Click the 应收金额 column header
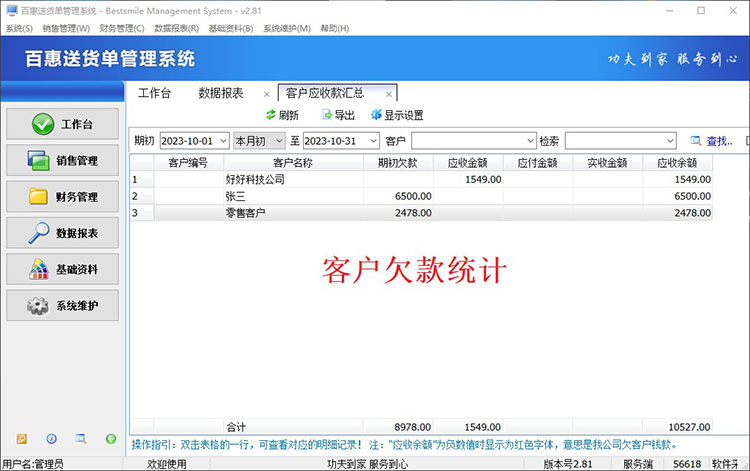The image size is (750, 471). point(468,163)
